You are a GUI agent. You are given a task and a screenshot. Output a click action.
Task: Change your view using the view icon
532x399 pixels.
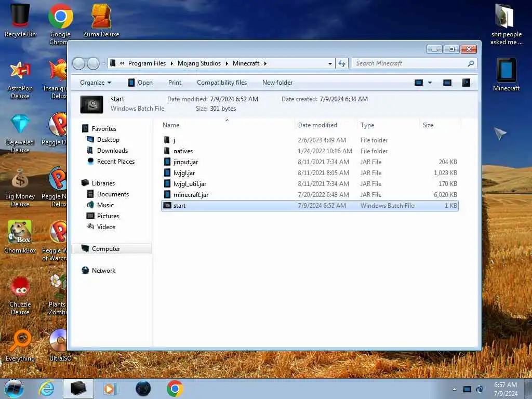point(419,83)
